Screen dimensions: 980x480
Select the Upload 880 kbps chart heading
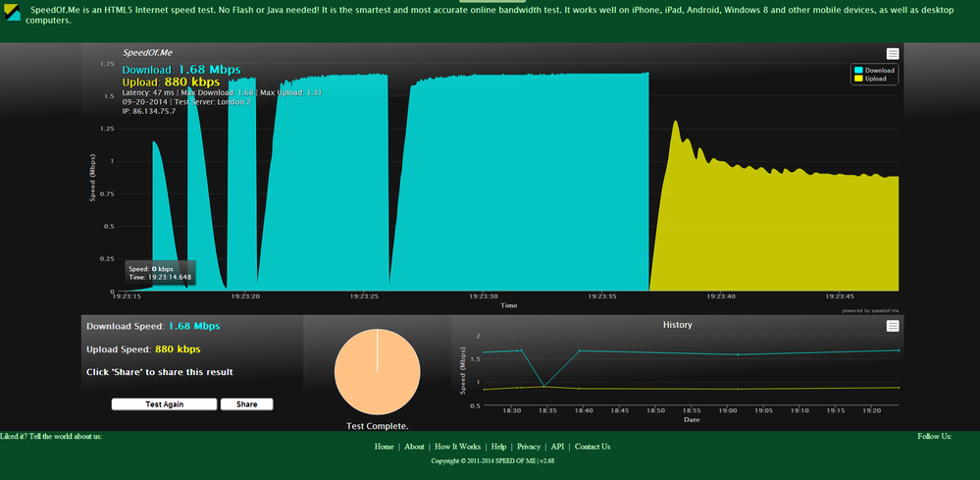[171, 81]
